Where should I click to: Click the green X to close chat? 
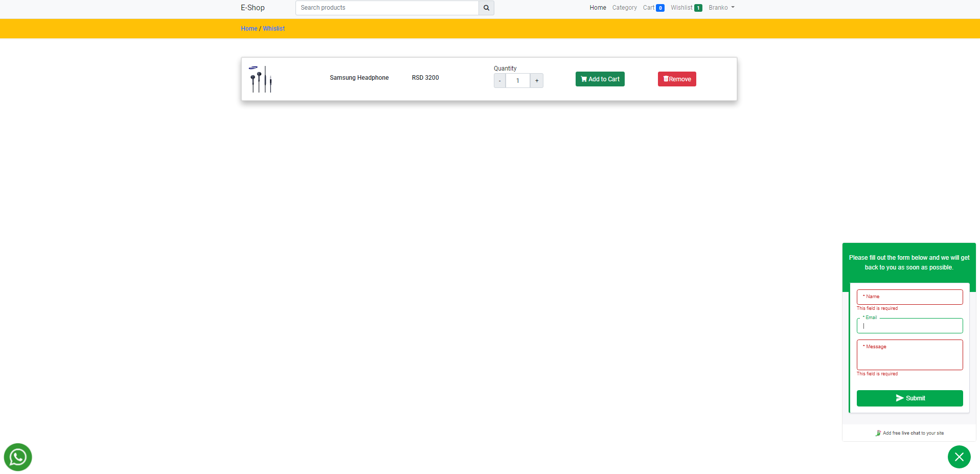point(959,457)
